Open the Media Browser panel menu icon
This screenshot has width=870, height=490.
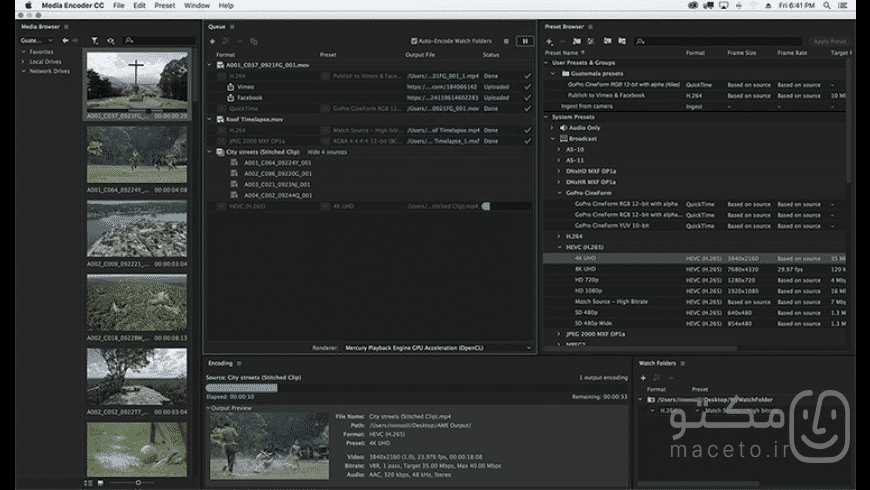pos(67,27)
